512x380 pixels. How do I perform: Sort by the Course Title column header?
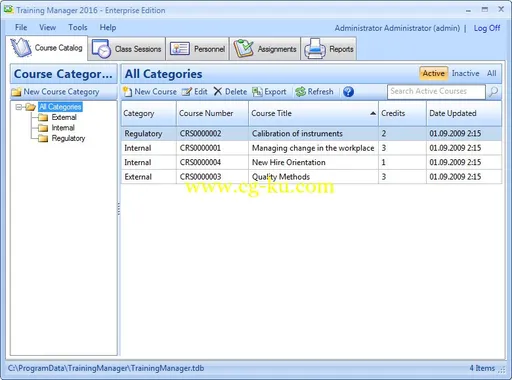point(313,113)
